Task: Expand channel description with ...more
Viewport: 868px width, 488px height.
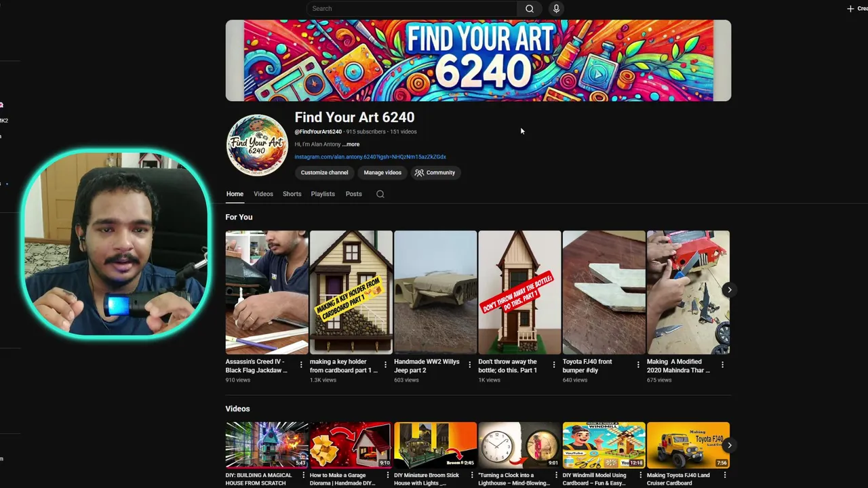Action: coord(351,144)
